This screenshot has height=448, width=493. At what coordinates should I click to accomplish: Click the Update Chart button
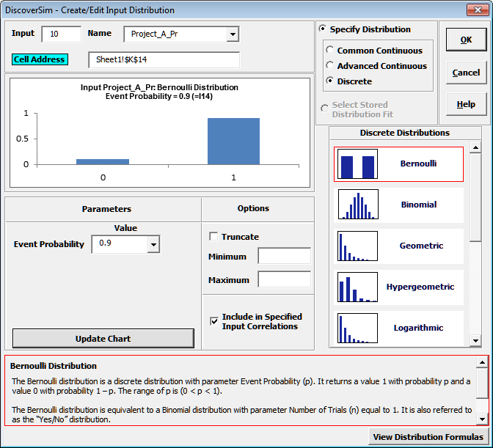point(103,339)
